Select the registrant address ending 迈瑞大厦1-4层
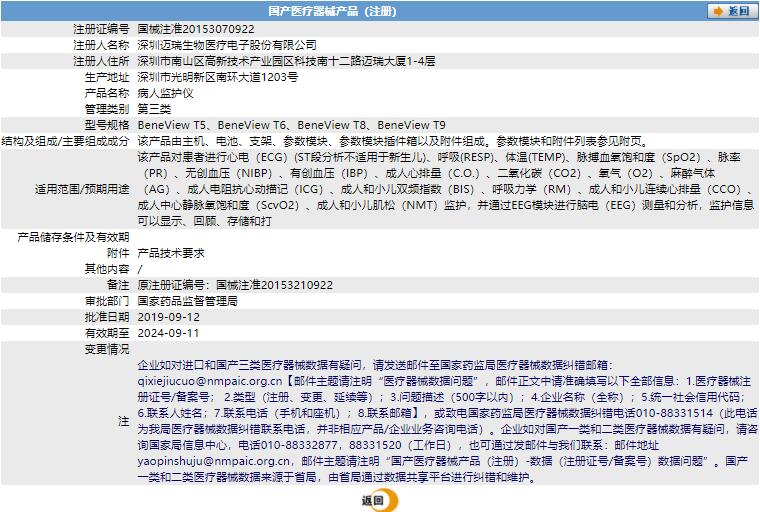This screenshot has width=760, height=512. [286, 61]
